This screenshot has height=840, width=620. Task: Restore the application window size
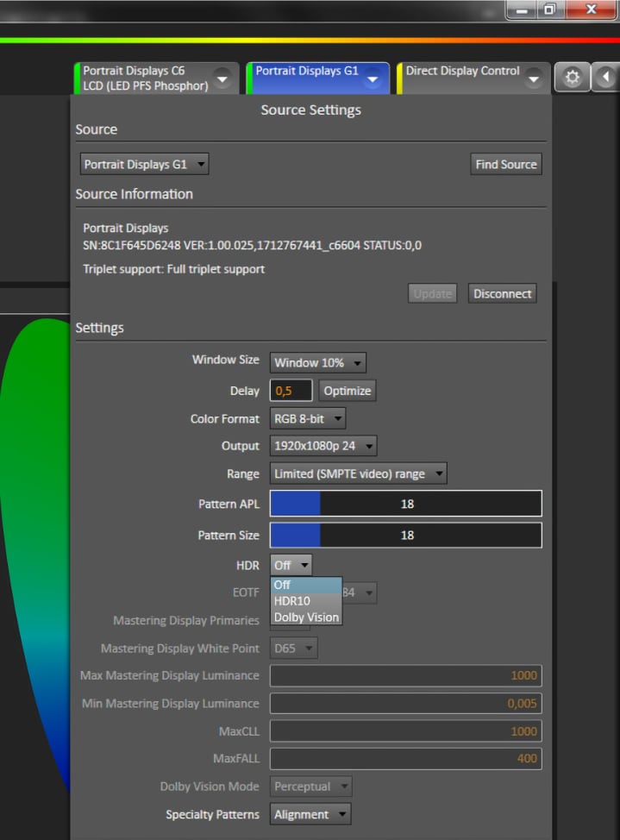549,9
